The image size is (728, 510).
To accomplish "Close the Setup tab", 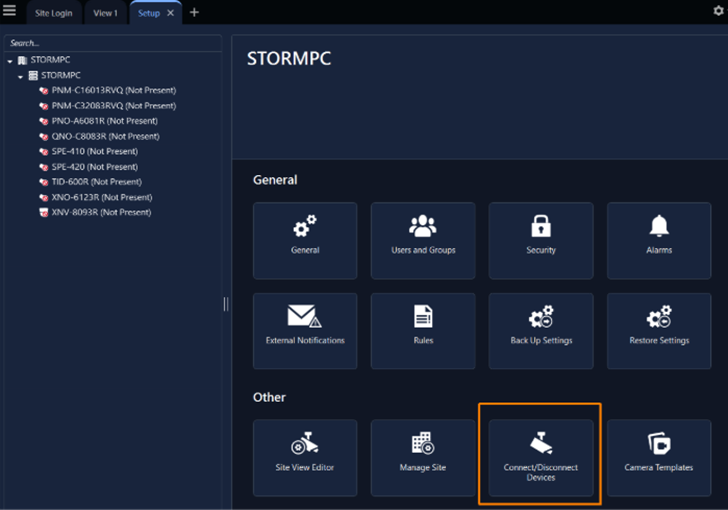I will (171, 13).
